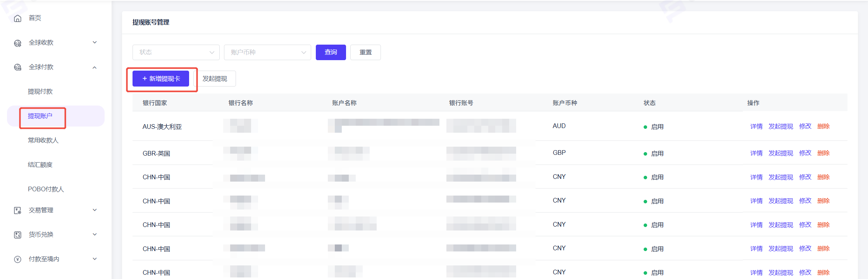
Task: Click the home icon in sidebar
Action: click(x=17, y=18)
